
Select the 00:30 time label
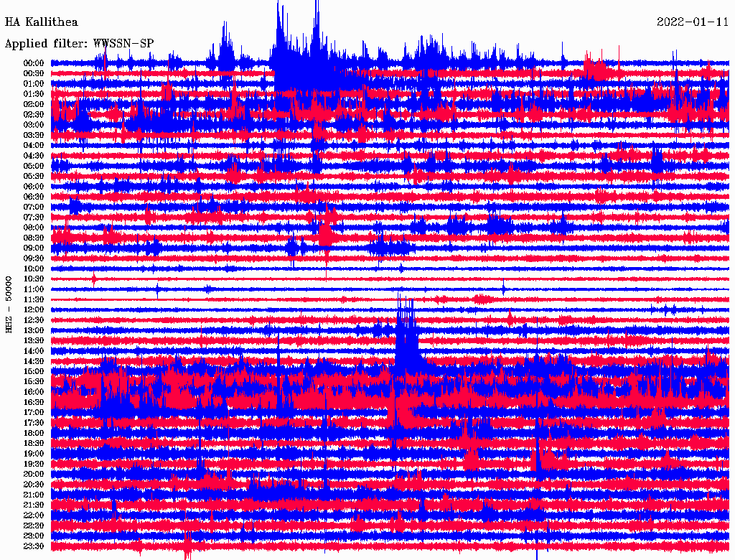34,73
